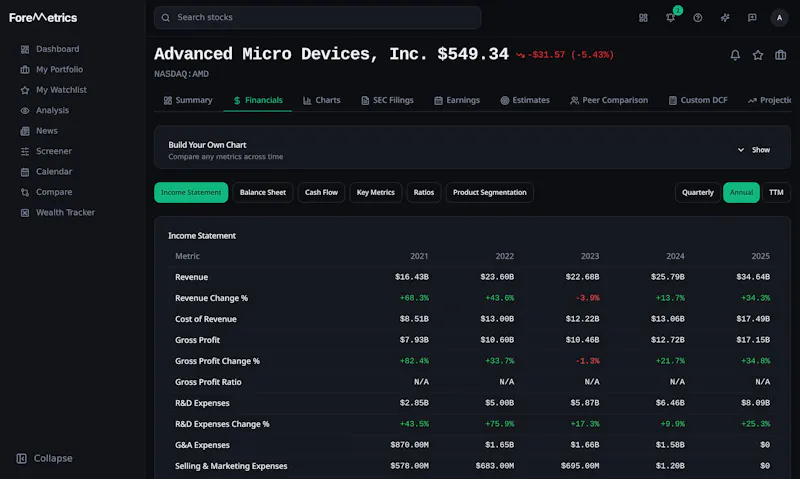Switch to the SEC Filings tab
This screenshot has width=800, height=479.
pos(387,100)
